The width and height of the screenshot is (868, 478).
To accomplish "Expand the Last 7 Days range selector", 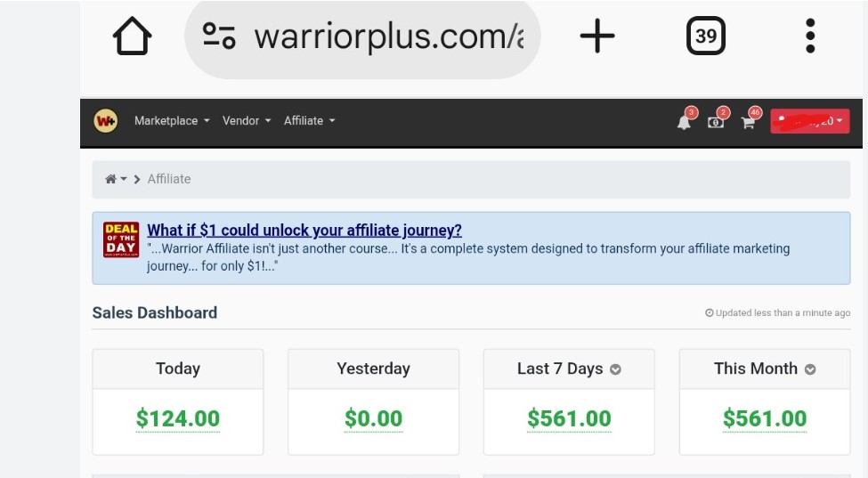I will tap(615, 369).
